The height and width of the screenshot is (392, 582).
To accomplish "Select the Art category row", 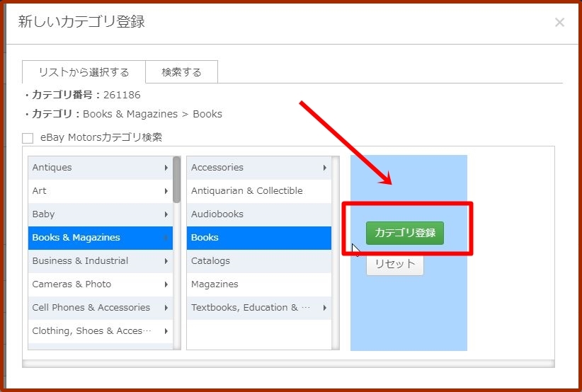I will (101, 191).
